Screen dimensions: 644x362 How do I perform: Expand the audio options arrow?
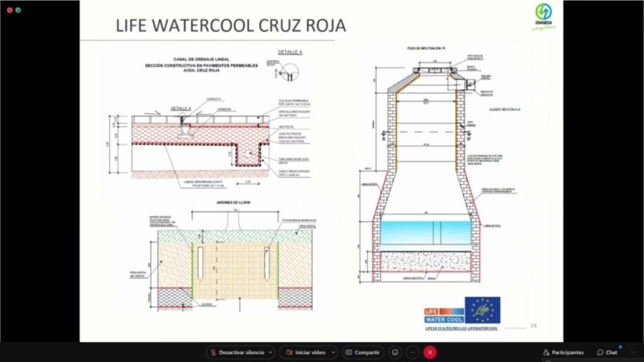(x=270, y=353)
